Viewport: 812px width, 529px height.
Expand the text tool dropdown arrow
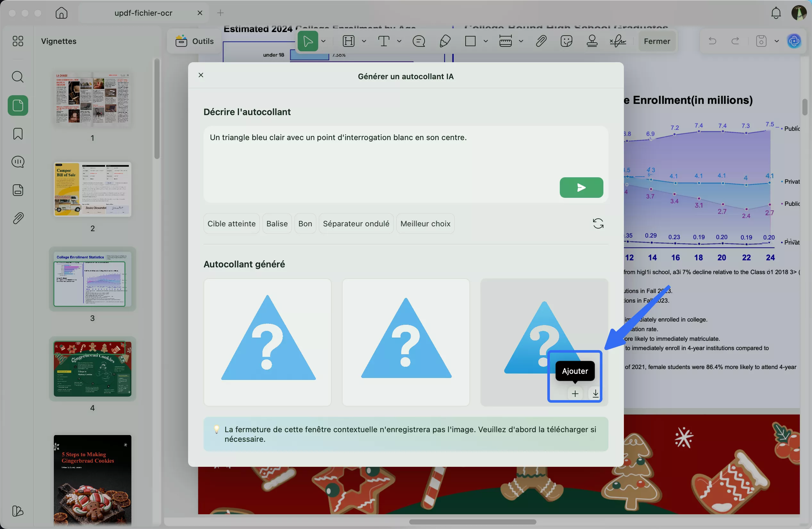click(399, 41)
